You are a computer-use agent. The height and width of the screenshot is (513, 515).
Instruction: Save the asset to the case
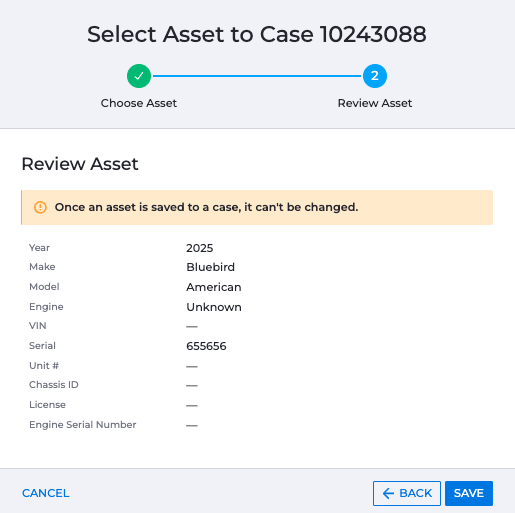[469, 493]
